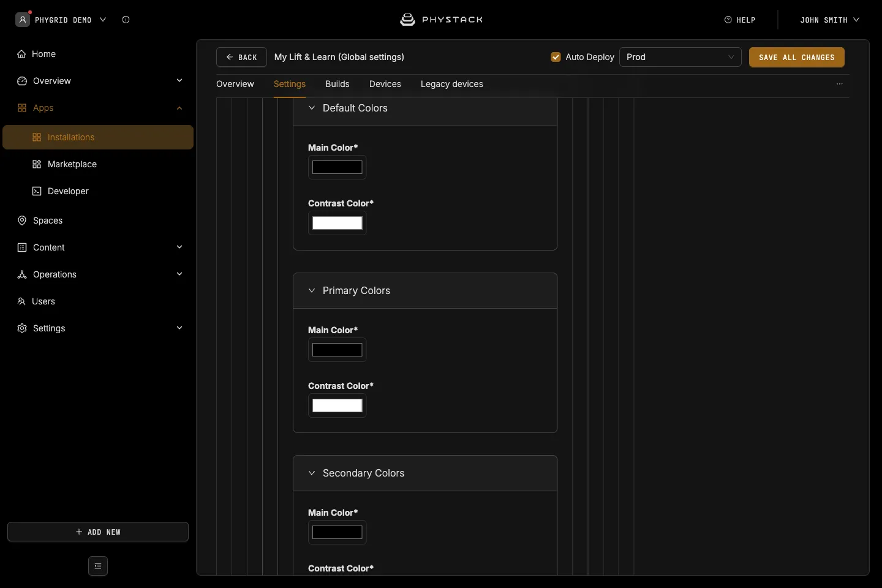Click the Content icon in sidebar

point(22,247)
